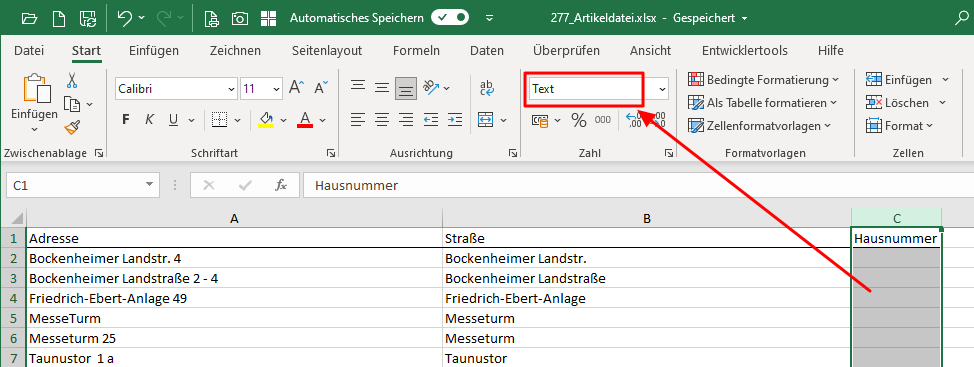
Task: Click the merge and center icon
Action: (x=485, y=119)
